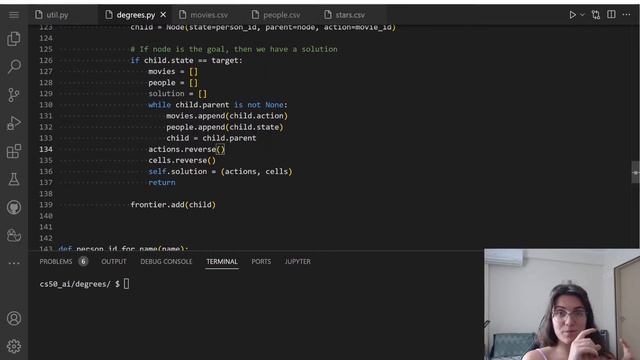Click 'if child.state == target:' line
Viewport: 640px width, 360px height.
tap(187, 60)
